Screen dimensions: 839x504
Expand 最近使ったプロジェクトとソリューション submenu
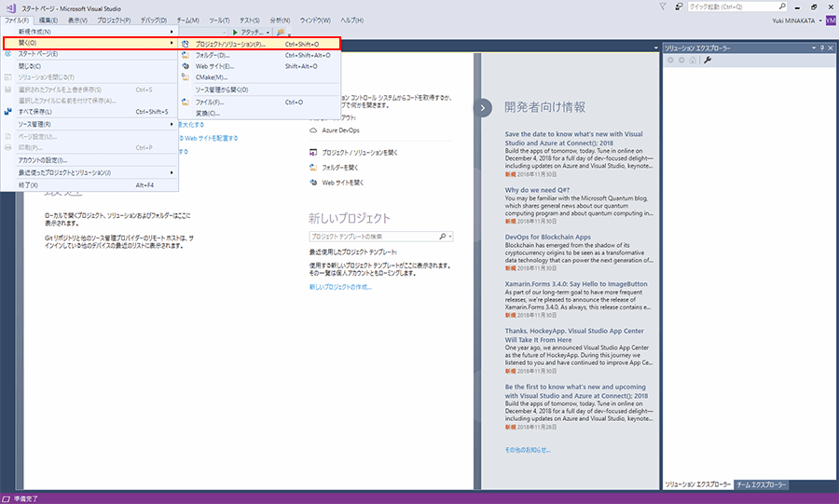click(172, 172)
